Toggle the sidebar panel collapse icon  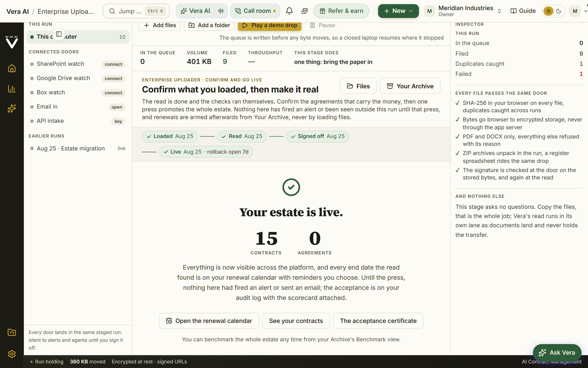pyautogui.click(x=59, y=34)
